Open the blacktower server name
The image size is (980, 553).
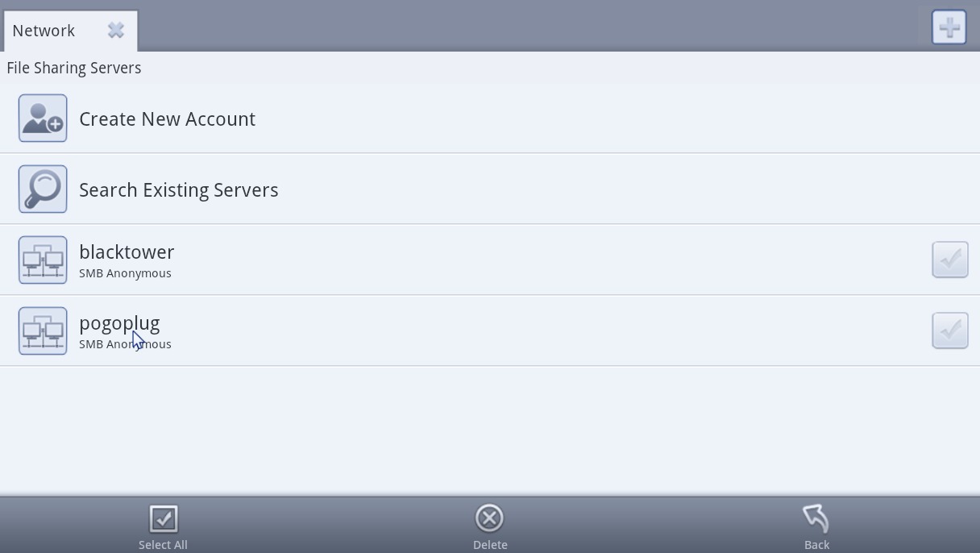point(127,252)
